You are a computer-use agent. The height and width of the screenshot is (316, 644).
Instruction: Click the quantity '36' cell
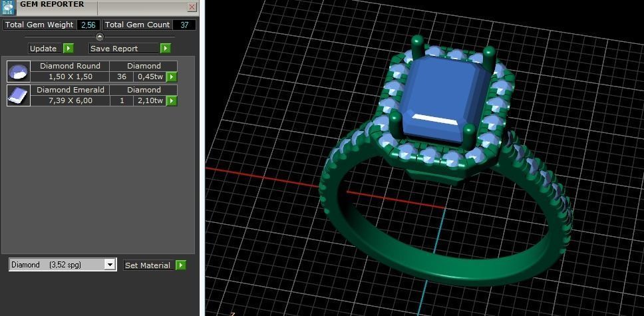pos(122,77)
